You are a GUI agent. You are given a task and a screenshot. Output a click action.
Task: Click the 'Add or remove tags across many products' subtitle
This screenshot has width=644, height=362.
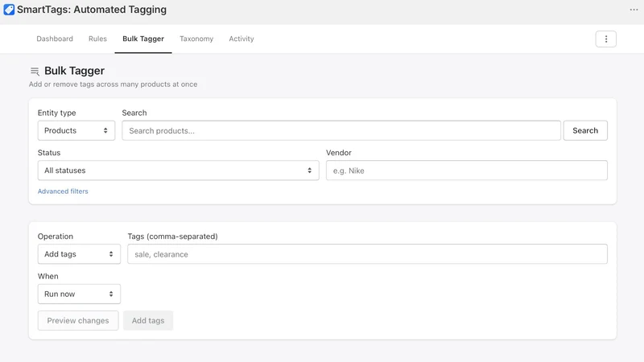click(x=113, y=84)
